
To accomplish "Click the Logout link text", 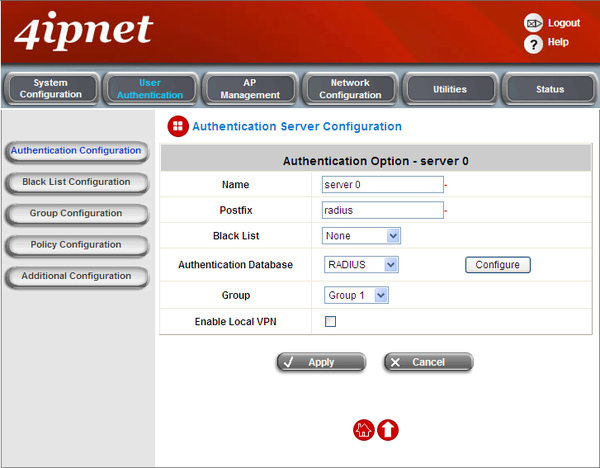I will (x=564, y=23).
